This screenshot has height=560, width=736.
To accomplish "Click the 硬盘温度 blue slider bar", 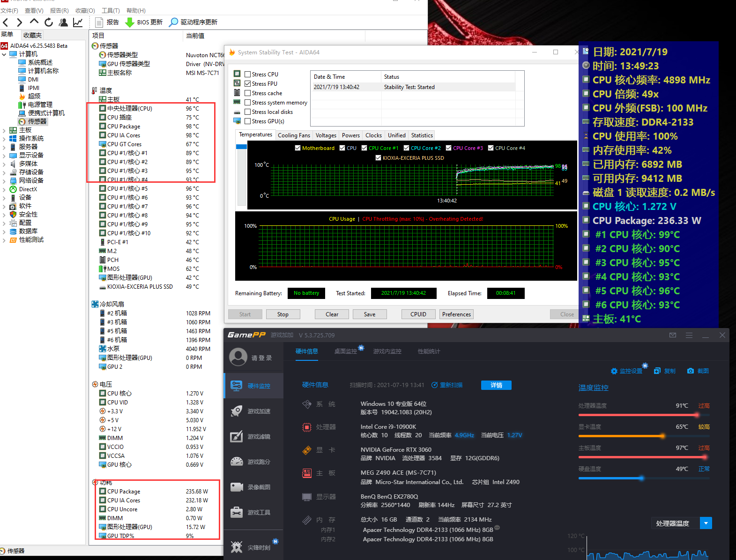I will coord(644,478).
